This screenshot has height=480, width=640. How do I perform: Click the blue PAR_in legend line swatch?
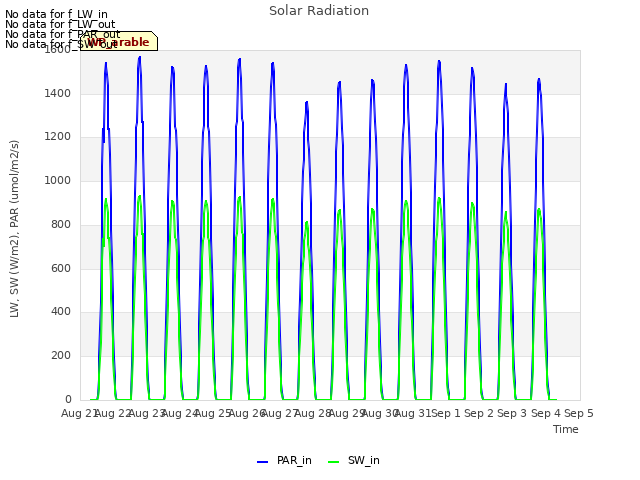(262, 462)
